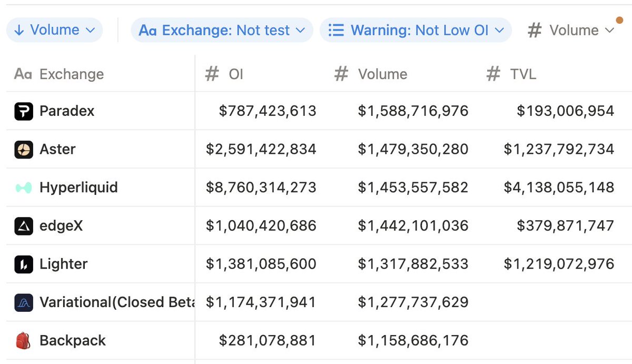Click the Hyperliquid logo icon
The height and width of the screenshot is (364, 632).
24,188
